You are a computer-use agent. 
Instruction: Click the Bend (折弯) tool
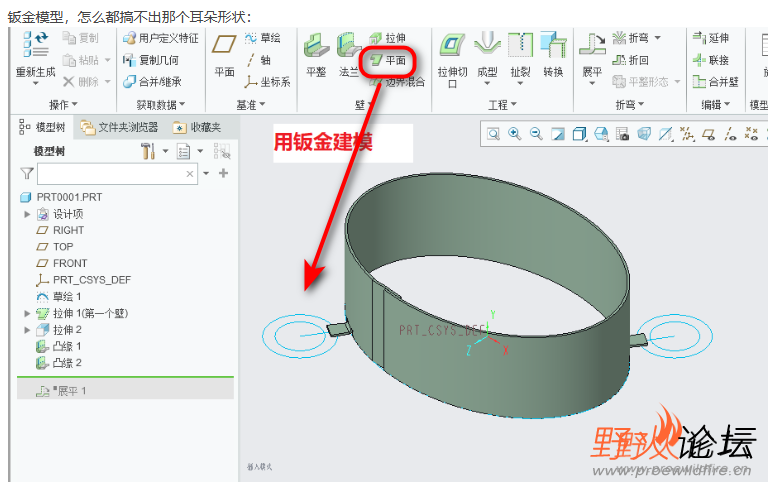[630, 38]
